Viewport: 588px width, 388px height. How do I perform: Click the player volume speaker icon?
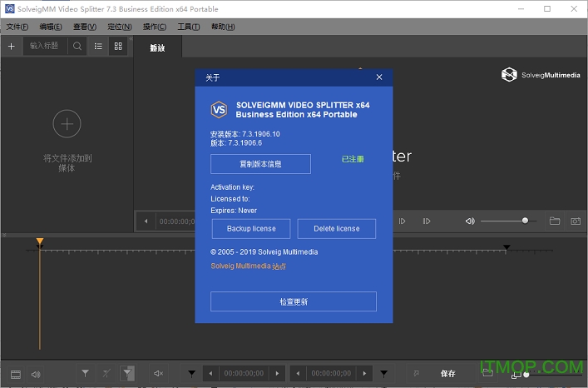pyautogui.click(x=470, y=221)
